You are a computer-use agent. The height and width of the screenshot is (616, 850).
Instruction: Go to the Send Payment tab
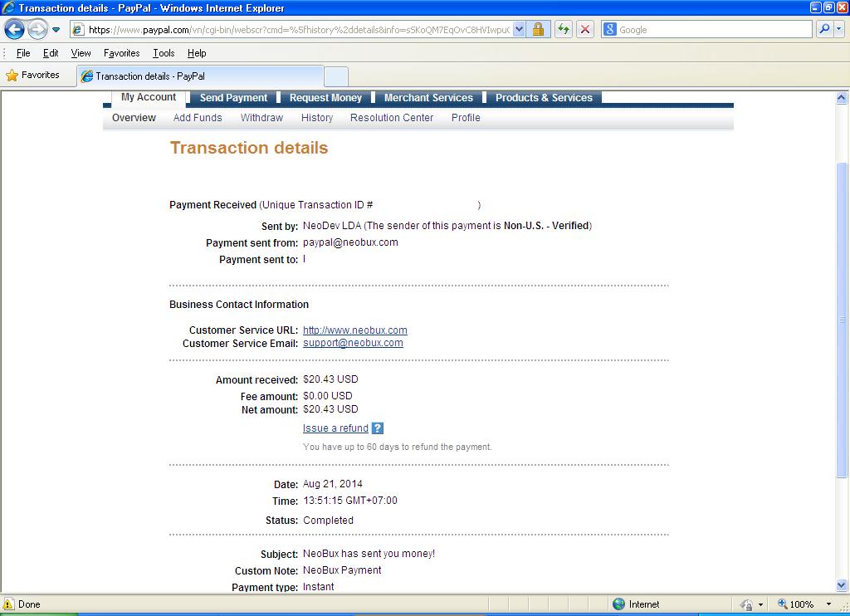233,98
